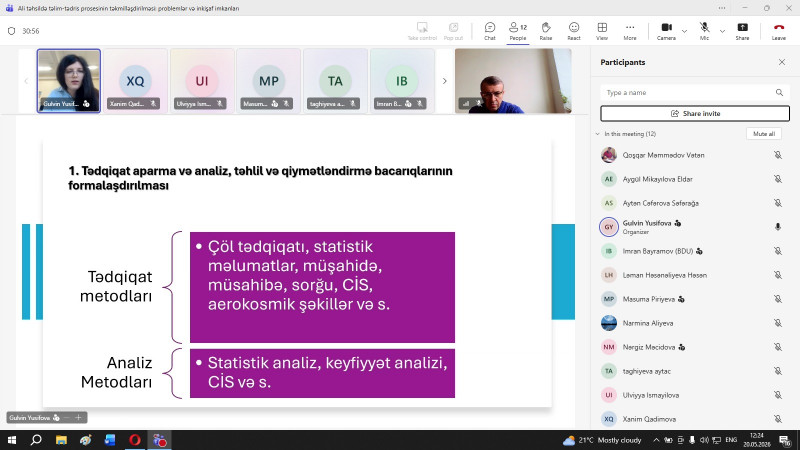Click Gulvin Yusifova's active microphone icon
The height and width of the screenshot is (450, 800).
point(778,227)
